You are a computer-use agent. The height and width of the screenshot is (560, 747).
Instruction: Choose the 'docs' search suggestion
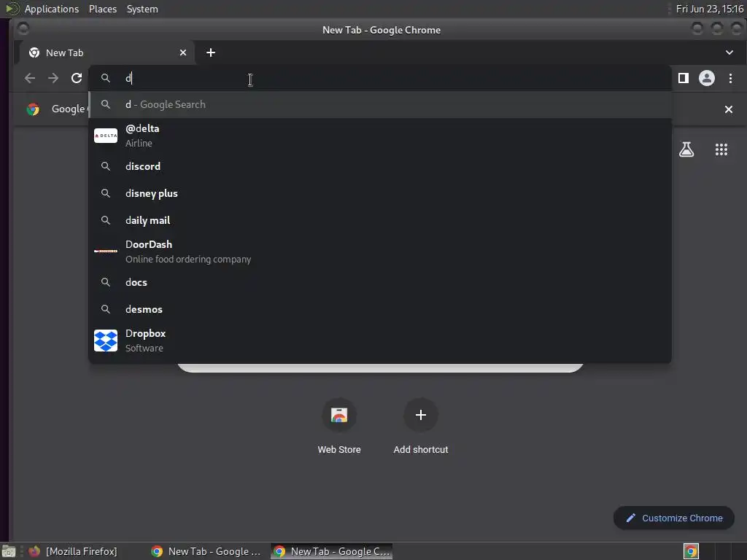[379, 282]
